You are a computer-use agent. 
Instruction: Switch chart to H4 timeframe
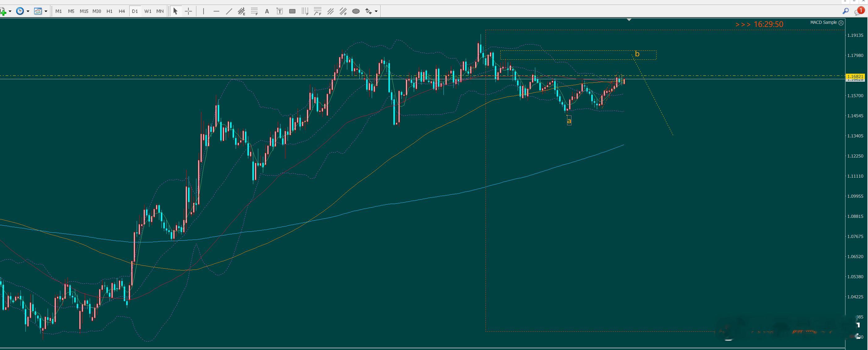[x=122, y=11]
